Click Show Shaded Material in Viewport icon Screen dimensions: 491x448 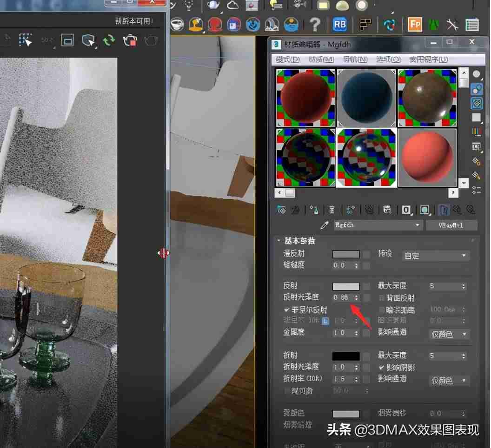425,210
